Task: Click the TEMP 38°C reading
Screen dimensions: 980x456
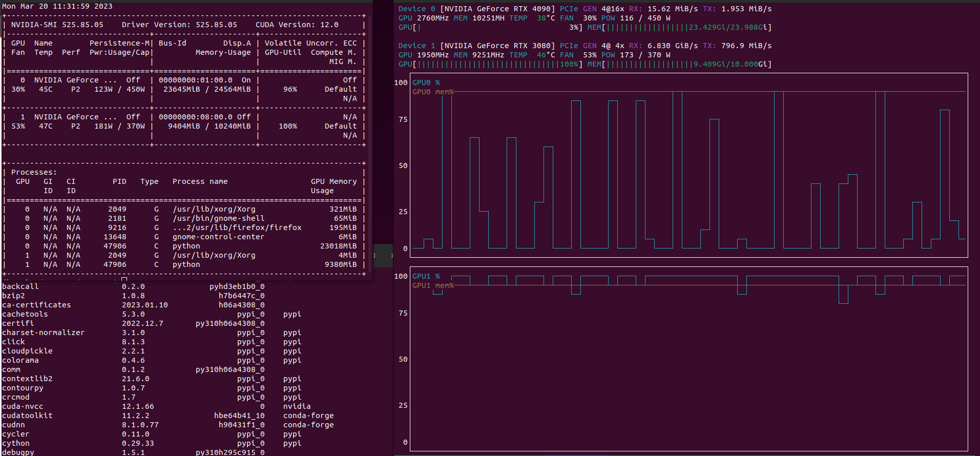Action: tap(532, 18)
